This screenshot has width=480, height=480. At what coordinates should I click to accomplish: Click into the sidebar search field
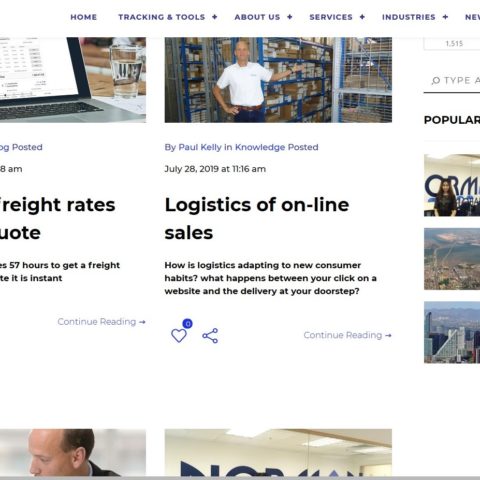point(452,81)
